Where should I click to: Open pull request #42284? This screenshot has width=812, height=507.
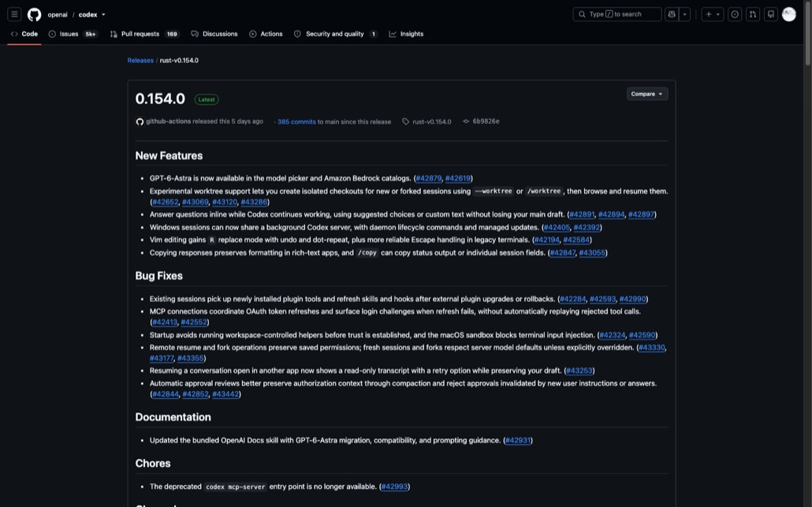coord(573,299)
